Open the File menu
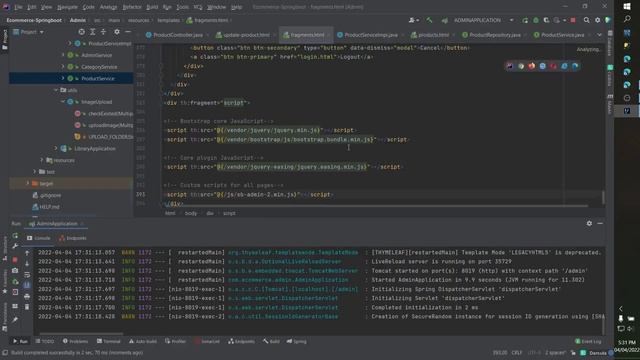 (18, 7)
